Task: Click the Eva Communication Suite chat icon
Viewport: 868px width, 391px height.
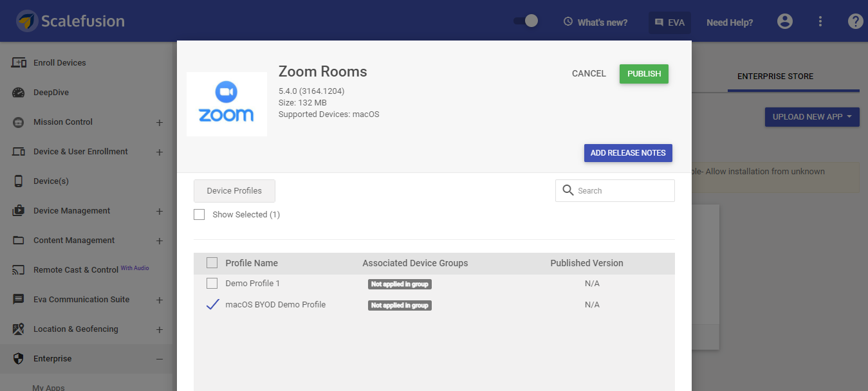Action: pos(19,300)
